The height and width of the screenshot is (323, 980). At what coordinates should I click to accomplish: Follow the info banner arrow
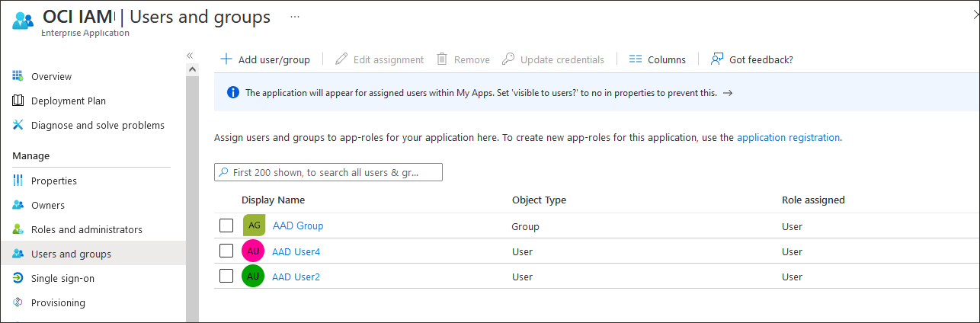click(728, 93)
